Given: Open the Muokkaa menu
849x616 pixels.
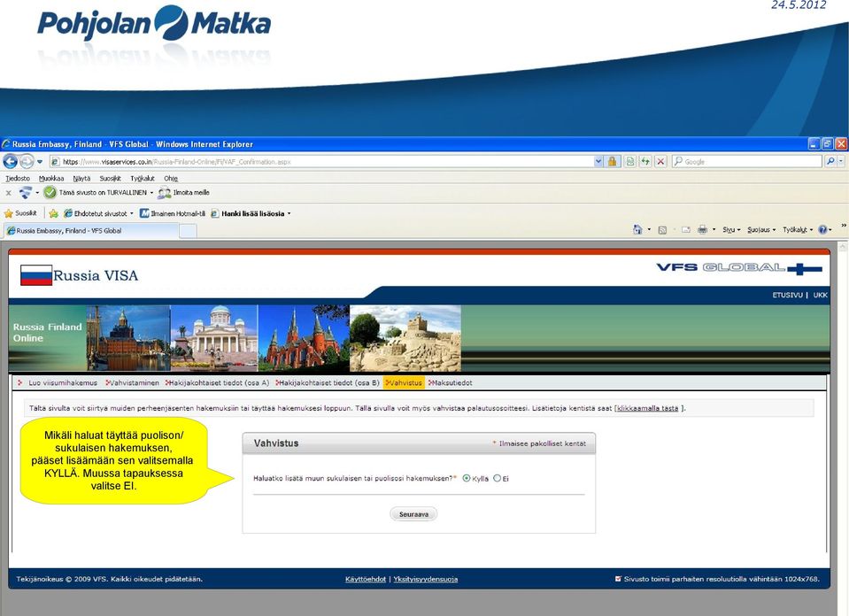Looking at the screenshot, I should [x=51, y=178].
